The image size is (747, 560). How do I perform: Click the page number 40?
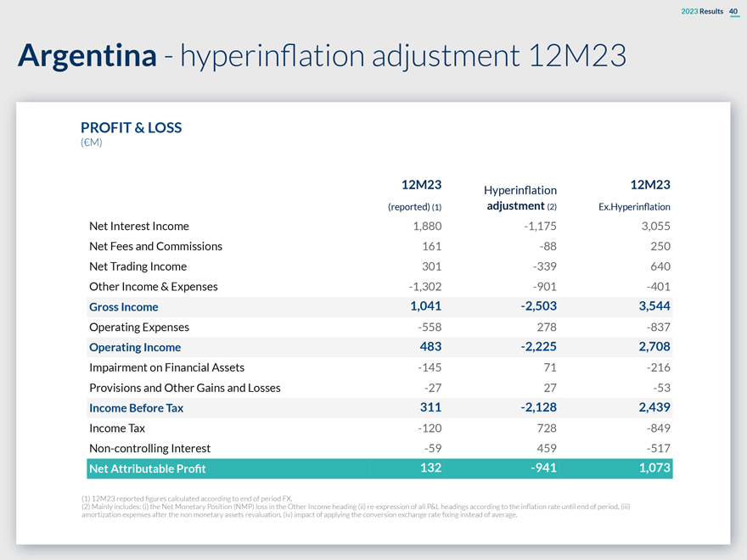(x=733, y=10)
